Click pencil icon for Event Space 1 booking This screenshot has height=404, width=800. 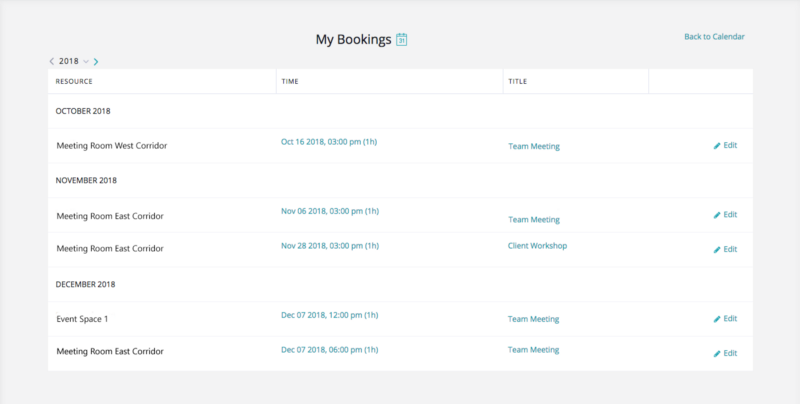717,319
